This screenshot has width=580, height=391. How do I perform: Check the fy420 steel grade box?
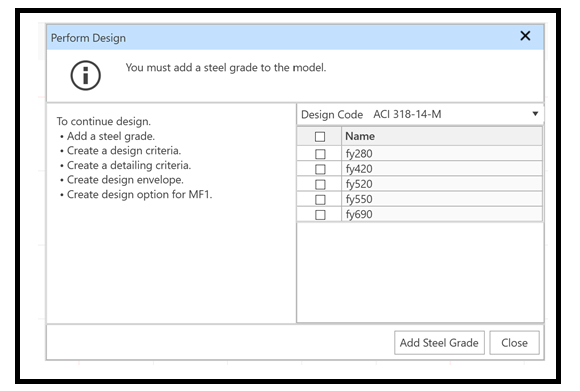point(320,169)
